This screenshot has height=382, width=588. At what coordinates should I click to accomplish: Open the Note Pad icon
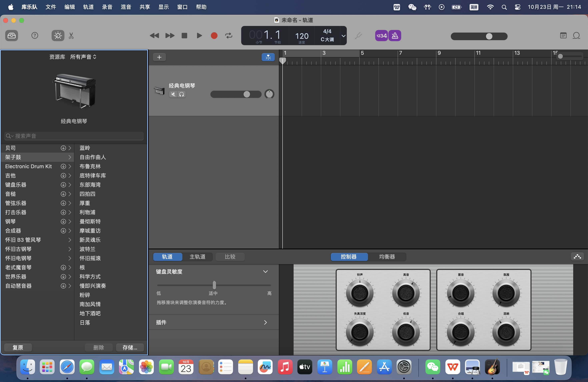pos(563,36)
